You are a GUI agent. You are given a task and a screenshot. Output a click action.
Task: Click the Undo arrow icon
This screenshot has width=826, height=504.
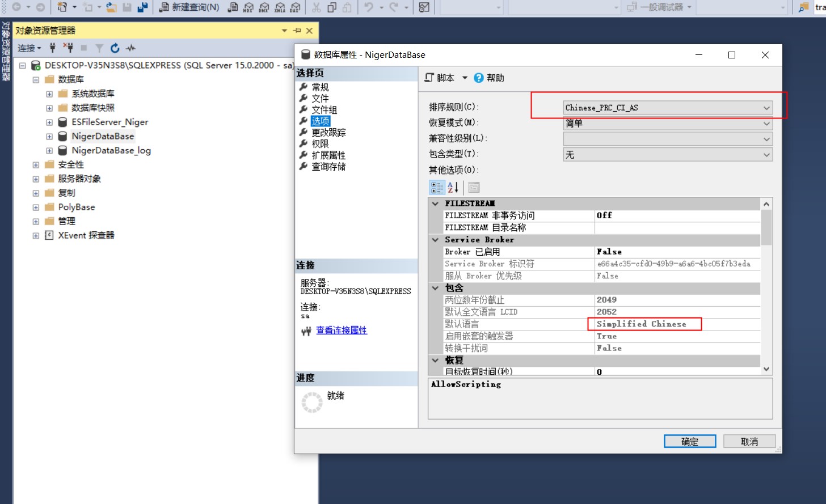(x=369, y=7)
